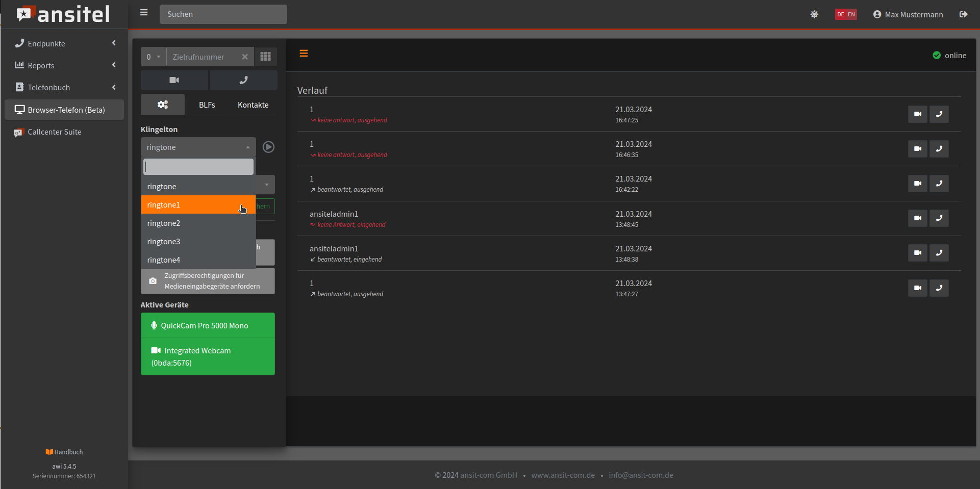This screenshot has width=980, height=489.
Task: Clear the Zielrufnummer field with the X
Action: click(245, 57)
